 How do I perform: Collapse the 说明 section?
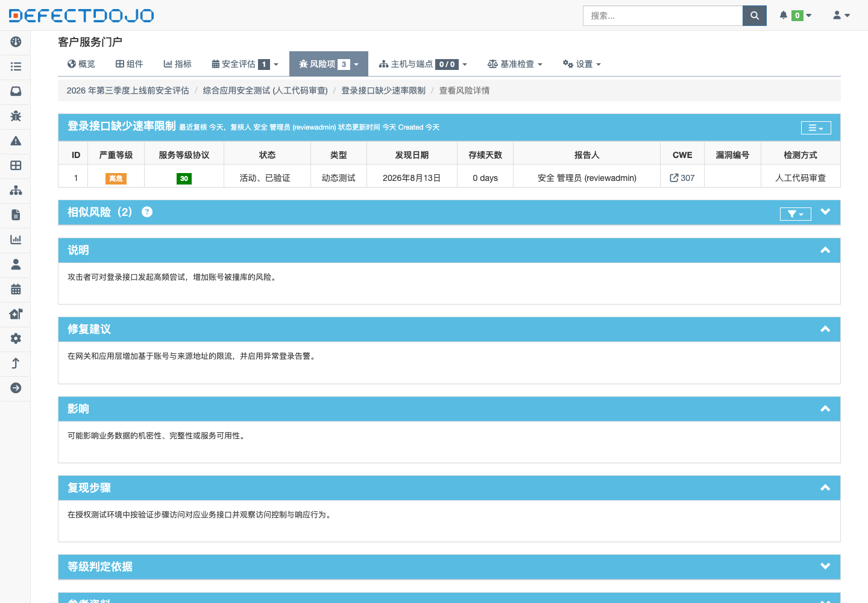point(825,250)
